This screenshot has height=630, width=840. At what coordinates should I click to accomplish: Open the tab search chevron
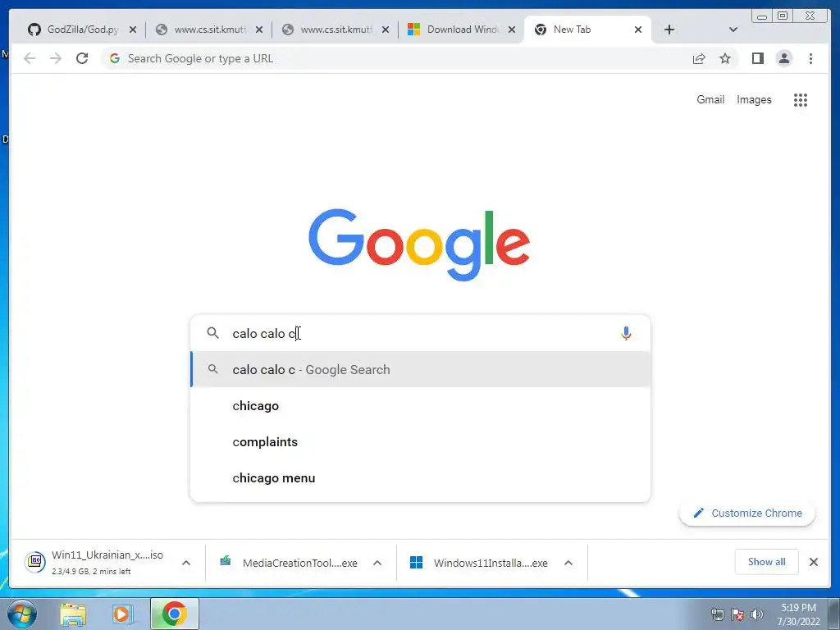[733, 30]
